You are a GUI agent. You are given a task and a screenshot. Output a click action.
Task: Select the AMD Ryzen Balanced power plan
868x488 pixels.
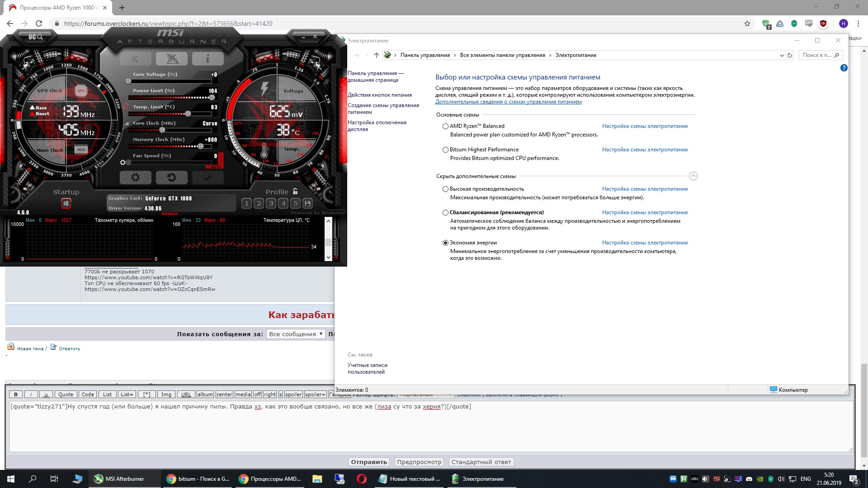[445, 127]
